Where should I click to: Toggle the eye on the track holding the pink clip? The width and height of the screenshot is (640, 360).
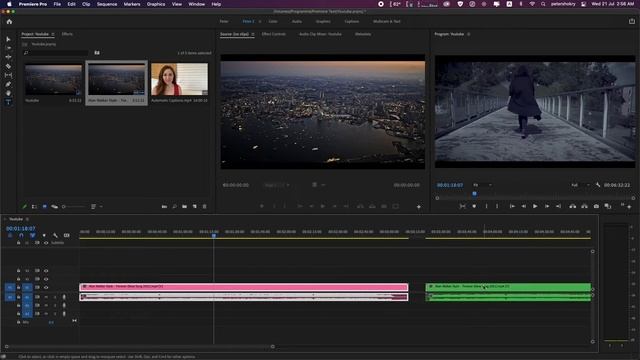pos(46,287)
